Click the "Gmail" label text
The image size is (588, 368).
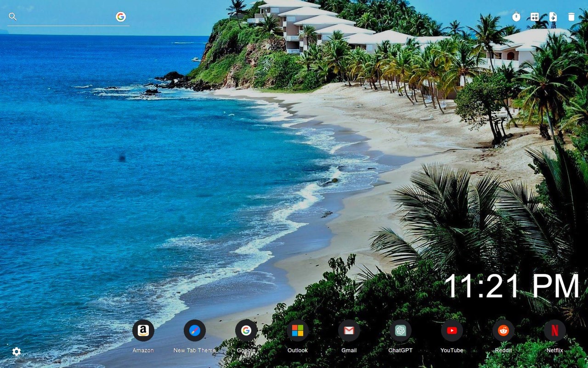349,351
